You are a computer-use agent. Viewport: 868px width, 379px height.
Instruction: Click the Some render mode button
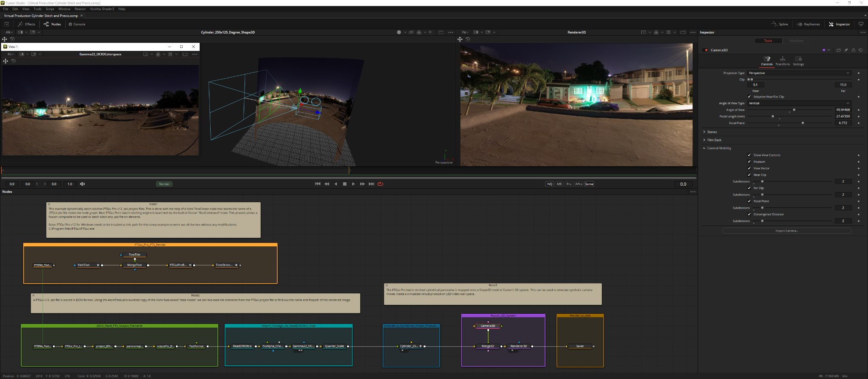[589, 184]
